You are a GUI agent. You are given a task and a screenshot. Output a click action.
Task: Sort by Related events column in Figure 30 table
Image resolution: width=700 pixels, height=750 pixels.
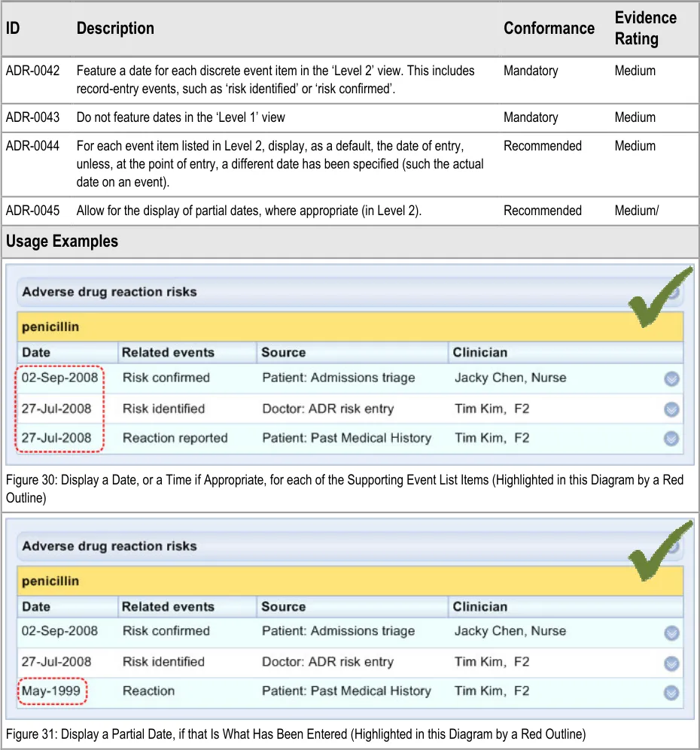tap(168, 352)
